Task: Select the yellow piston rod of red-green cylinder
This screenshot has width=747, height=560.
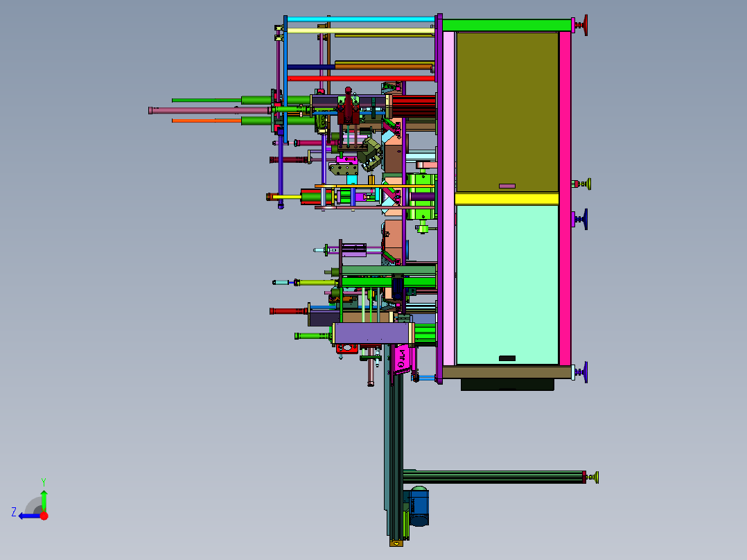Action: (x=286, y=197)
